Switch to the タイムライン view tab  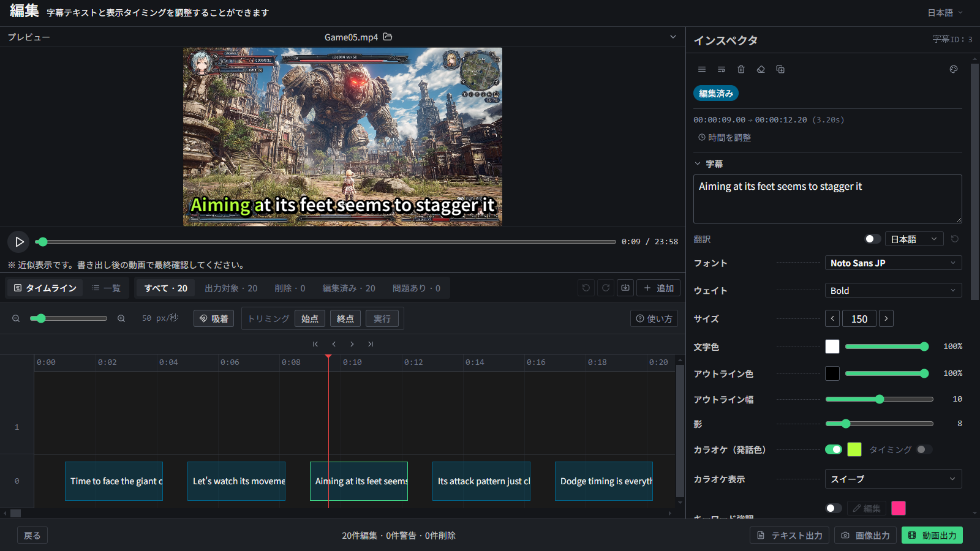[x=45, y=288]
